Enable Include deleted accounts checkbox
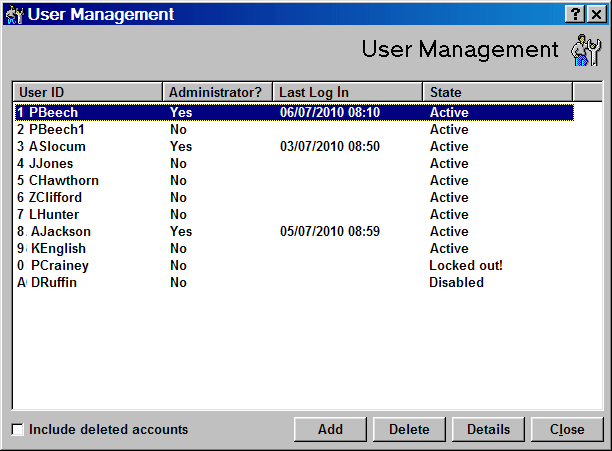 (x=17, y=430)
